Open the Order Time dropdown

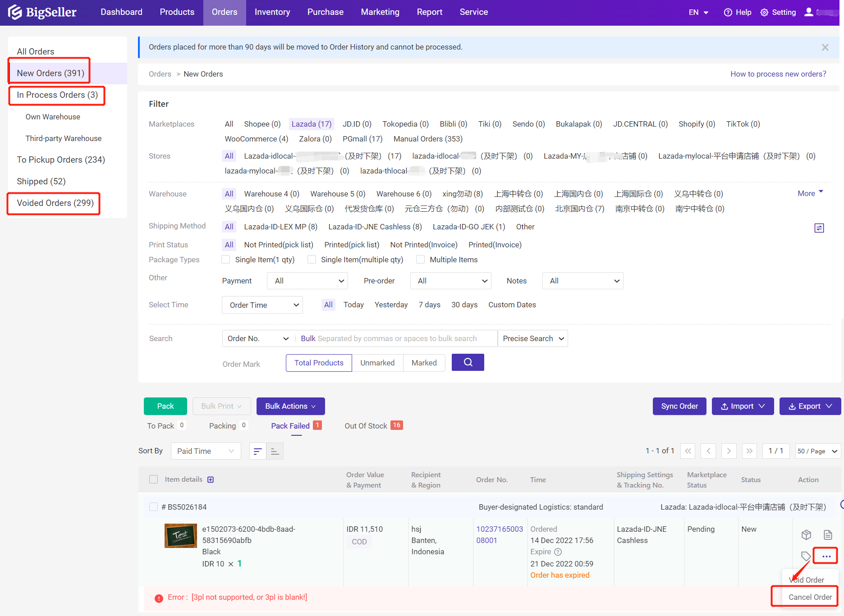(x=262, y=305)
